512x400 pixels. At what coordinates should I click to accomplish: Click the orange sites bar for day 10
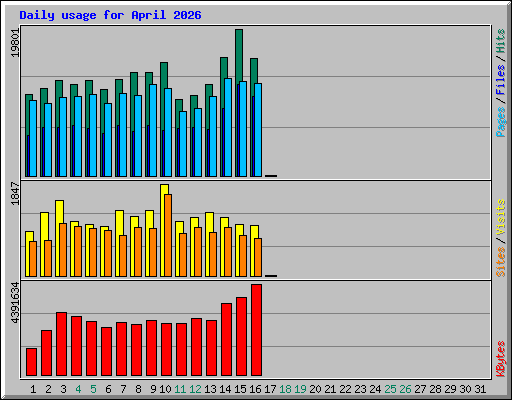(168, 235)
